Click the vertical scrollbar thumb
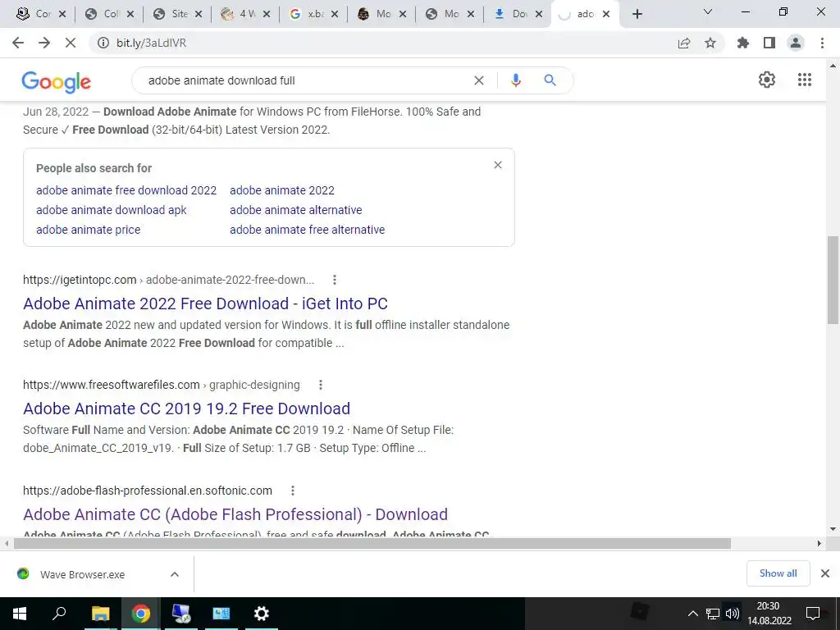Image resolution: width=840 pixels, height=630 pixels. [x=833, y=280]
